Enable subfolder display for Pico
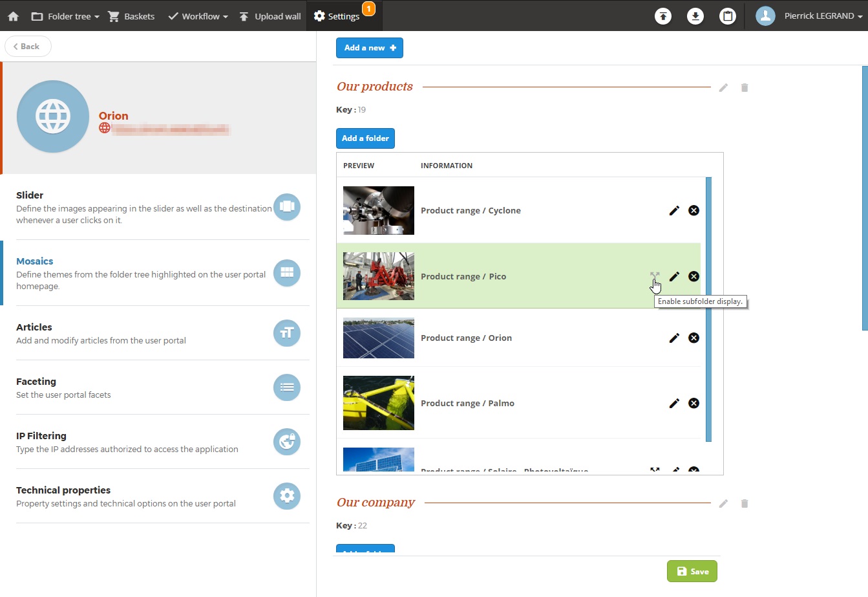Screen dimensions: 868x597 point(655,276)
